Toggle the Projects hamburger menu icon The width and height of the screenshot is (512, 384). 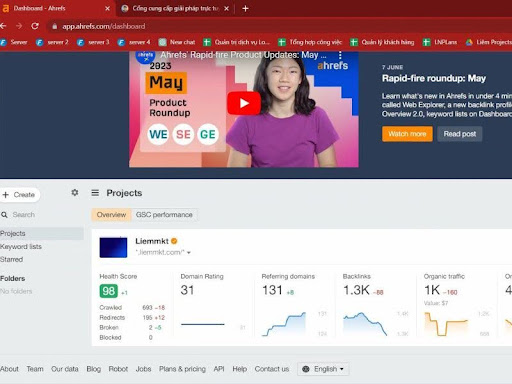[x=95, y=193]
